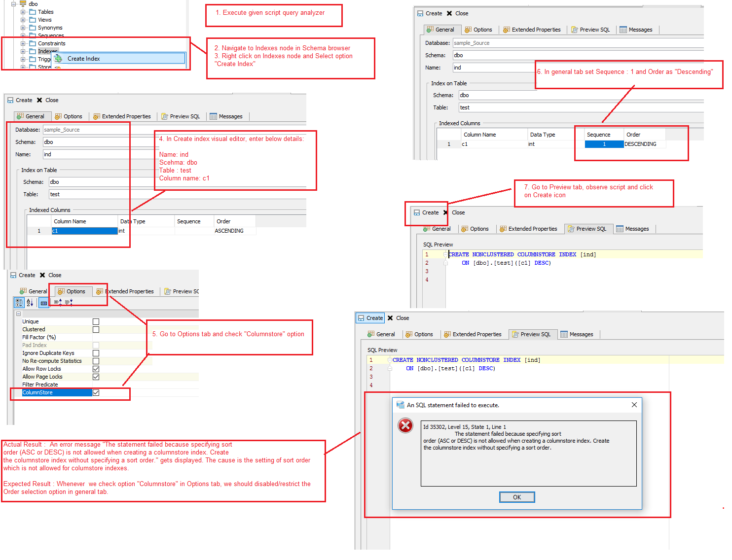
Task: Click the Table field showing test in the DESCENDING panel
Action: pos(581,107)
